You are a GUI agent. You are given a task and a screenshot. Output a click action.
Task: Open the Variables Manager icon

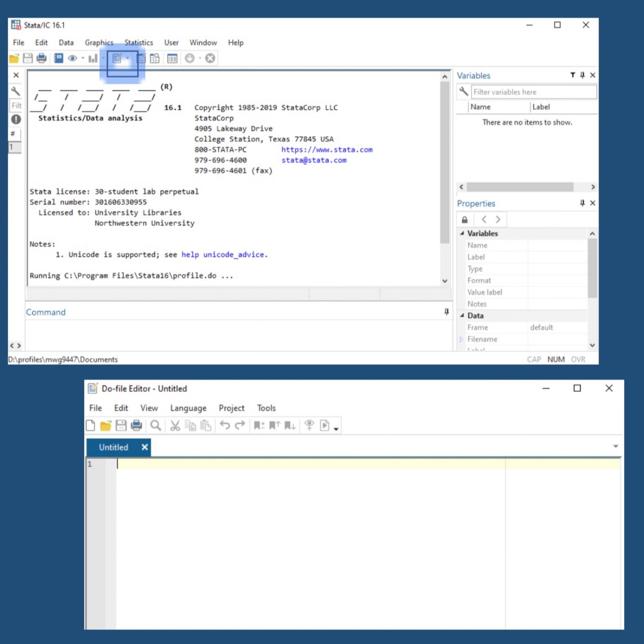[x=172, y=58]
